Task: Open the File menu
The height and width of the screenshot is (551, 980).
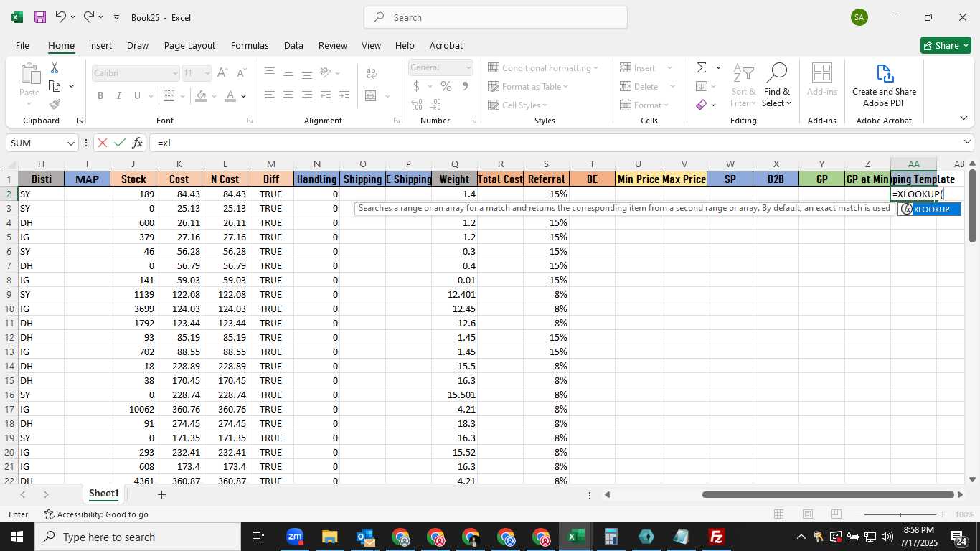Action: click(x=22, y=45)
